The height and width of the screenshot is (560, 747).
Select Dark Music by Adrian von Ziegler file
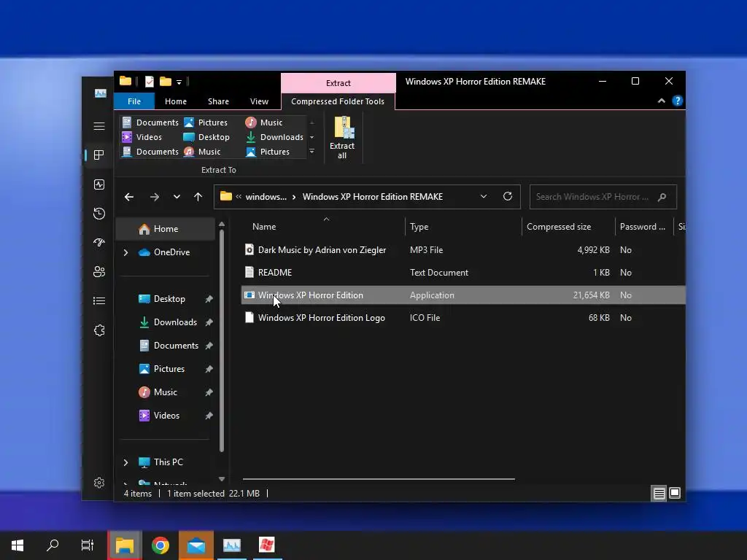(x=463, y=250)
